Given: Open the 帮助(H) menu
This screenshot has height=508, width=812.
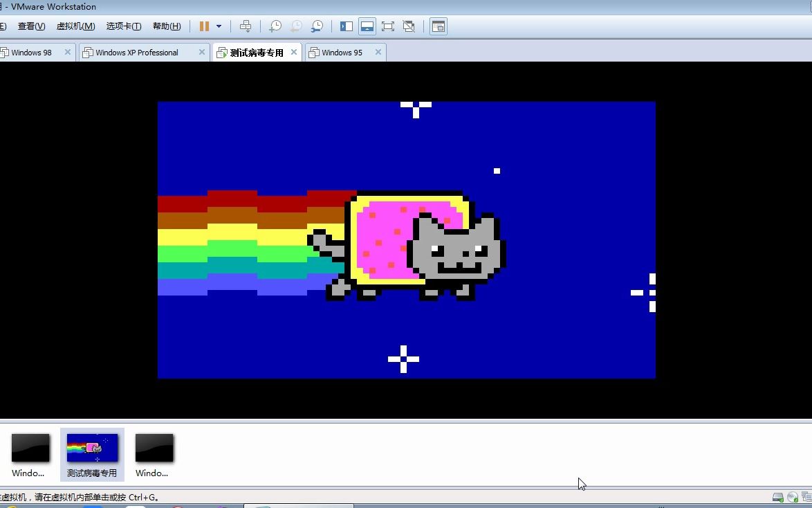Looking at the screenshot, I should [167, 26].
